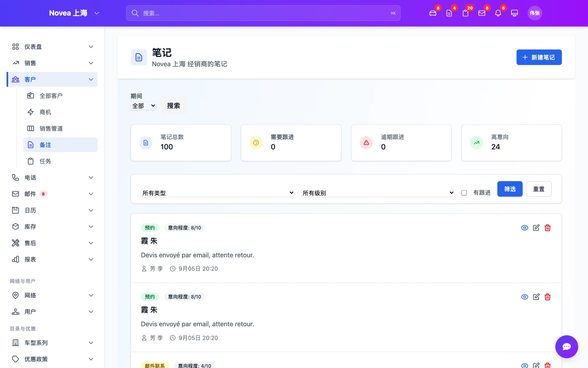Viewport: 588px width, 368px height.
Task: Collapse the 客户 sidebar section
Action: 52,79
